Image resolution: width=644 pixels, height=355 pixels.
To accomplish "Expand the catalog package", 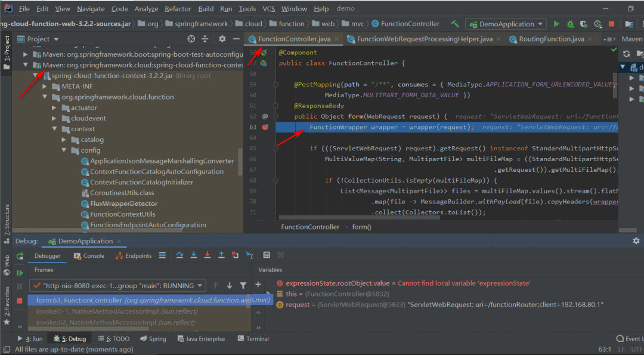I will point(64,140).
